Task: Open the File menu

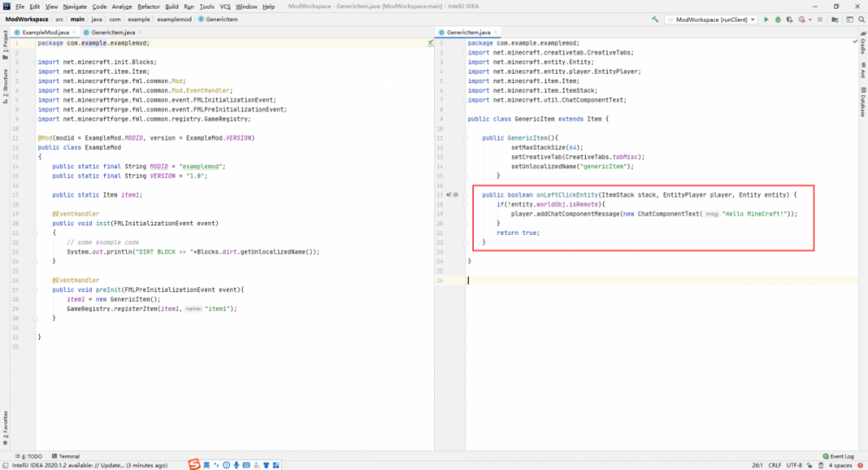Action: (x=20, y=7)
